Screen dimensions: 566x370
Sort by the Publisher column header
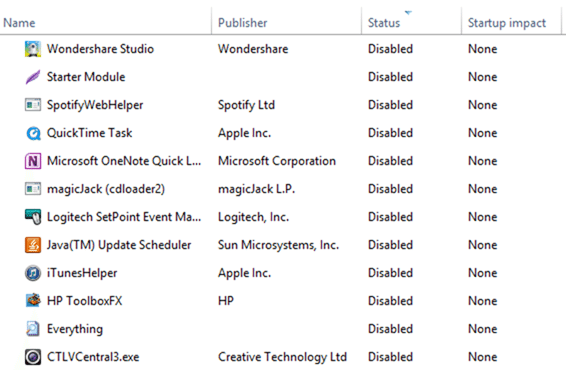tap(243, 23)
